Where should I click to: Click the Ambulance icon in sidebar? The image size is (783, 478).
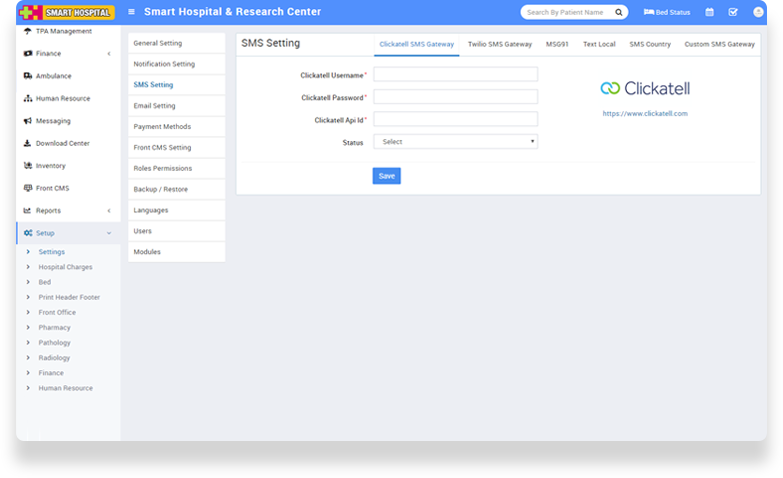pyautogui.click(x=27, y=76)
